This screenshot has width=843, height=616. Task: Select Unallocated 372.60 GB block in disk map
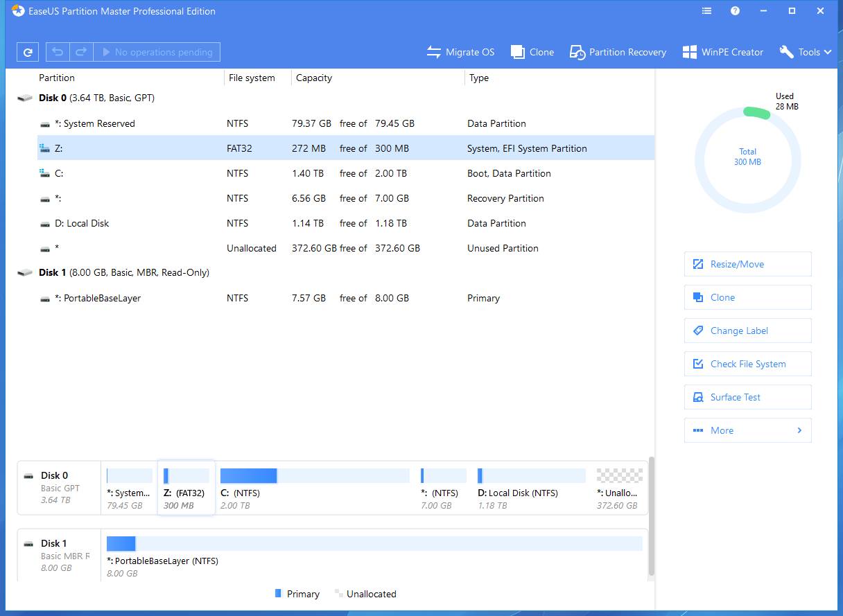(x=620, y=488)
